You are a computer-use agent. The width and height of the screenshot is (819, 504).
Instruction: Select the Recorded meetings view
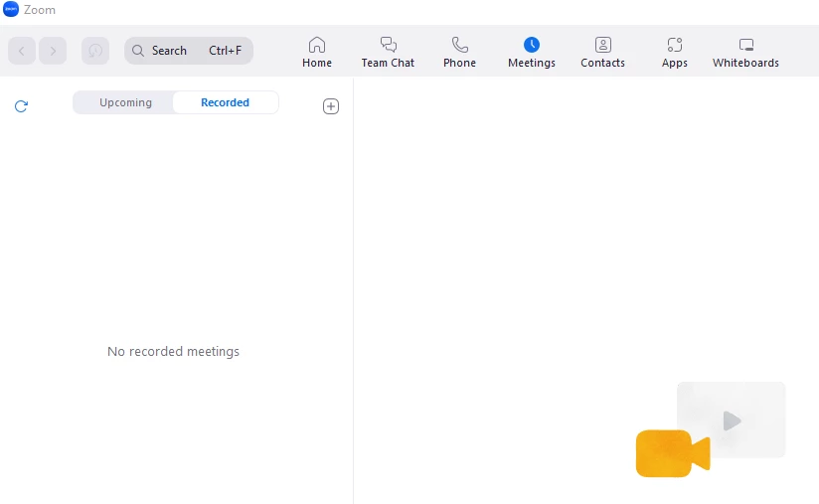tap(225, 102)
